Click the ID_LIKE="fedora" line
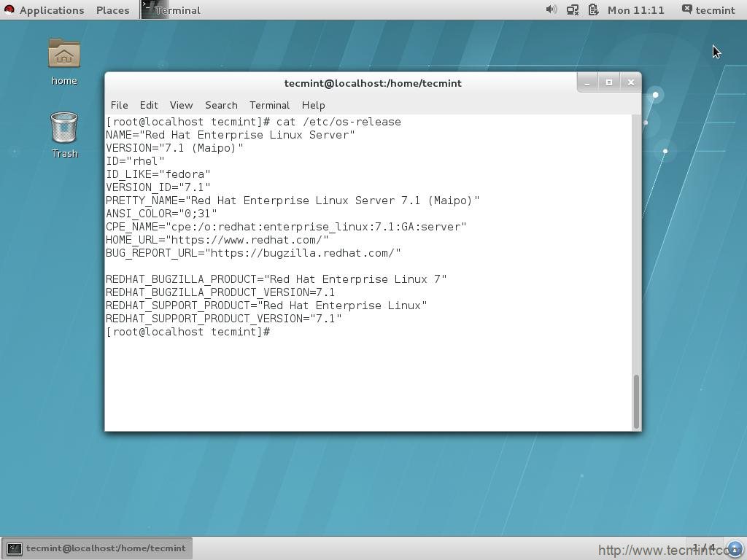This screenshot has width=747, height=560. pos(158,175)
